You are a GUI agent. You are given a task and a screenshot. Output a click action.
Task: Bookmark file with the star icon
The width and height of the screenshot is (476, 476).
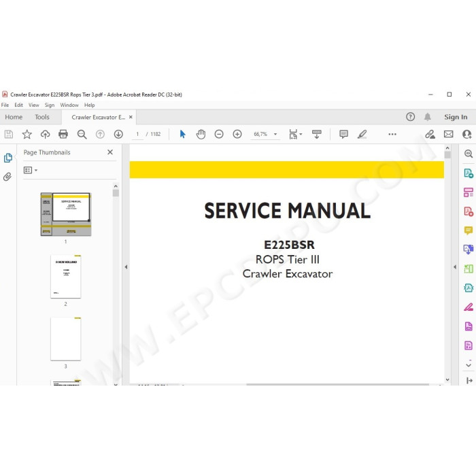tap(27, 134)
